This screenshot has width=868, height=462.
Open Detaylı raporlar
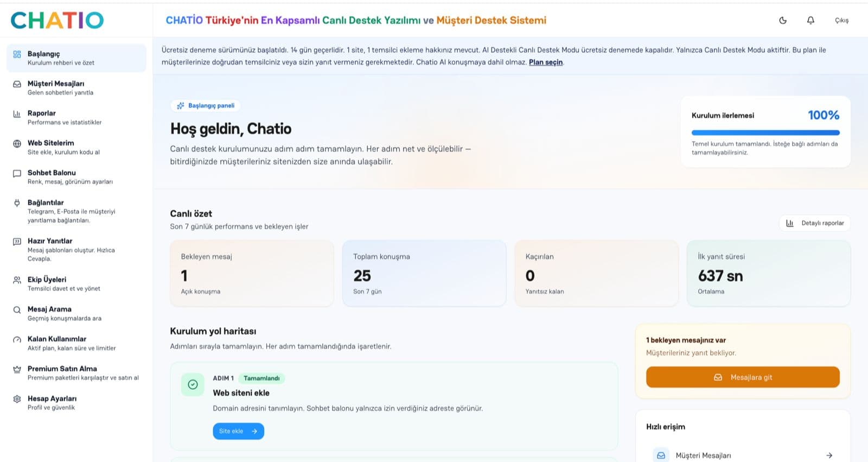pos(815,223)
